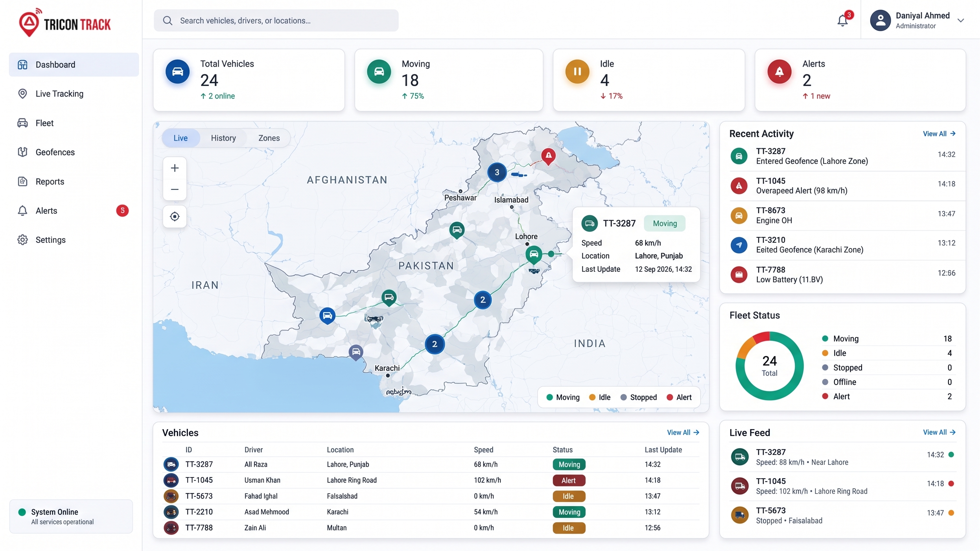Open Reports in the sidebar
This screenshot has width=980, height=551.
click(74, 182)
